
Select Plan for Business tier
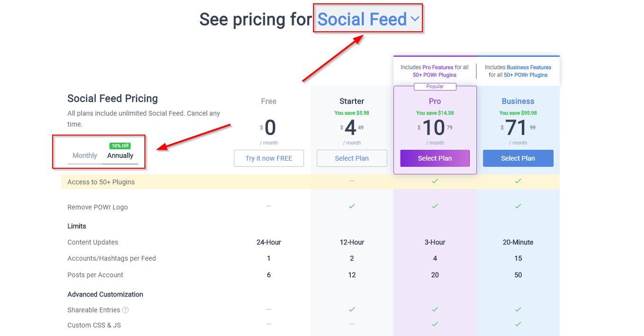[x=518, y=158]
